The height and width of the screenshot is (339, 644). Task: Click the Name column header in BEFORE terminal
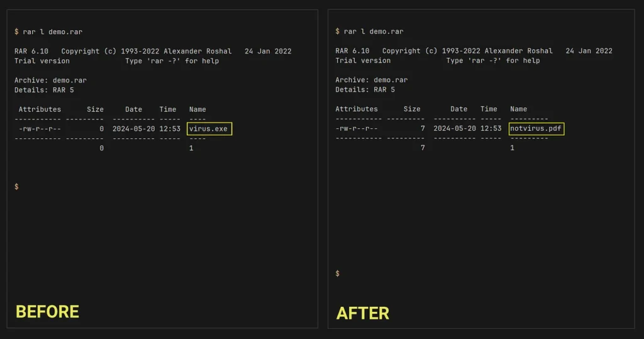pos(197,109)
